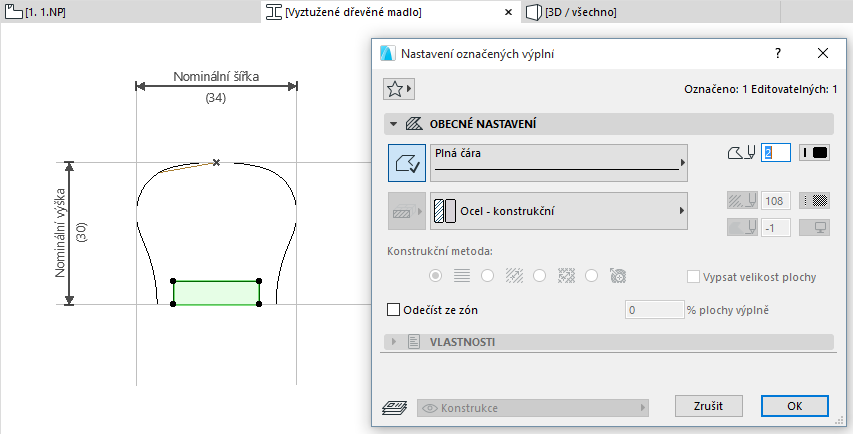Click the fill background pen icon
Viewport: 853px width, 434px height.
tap(741, 227)
